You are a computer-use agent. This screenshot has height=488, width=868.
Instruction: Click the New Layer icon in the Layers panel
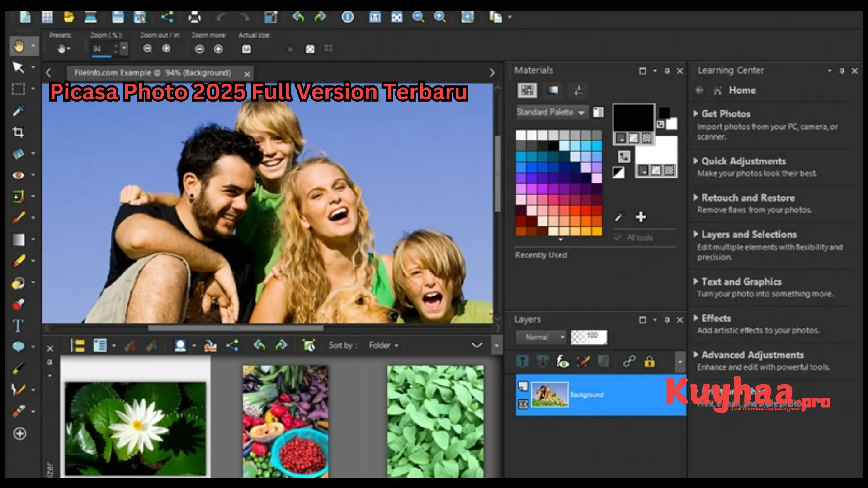pos(523,361)
